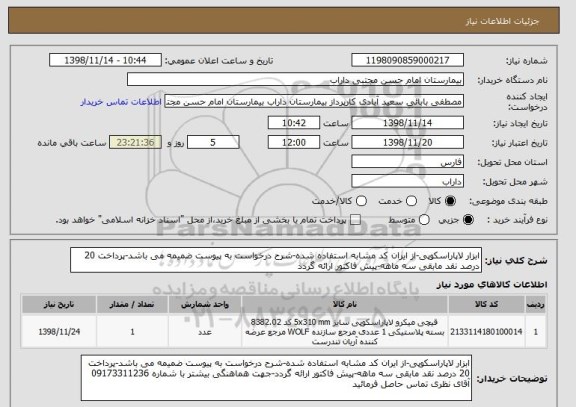576x407 pixels.
Task: Click the creation date field 1398/11/14
Action: (x=407, y=123)
